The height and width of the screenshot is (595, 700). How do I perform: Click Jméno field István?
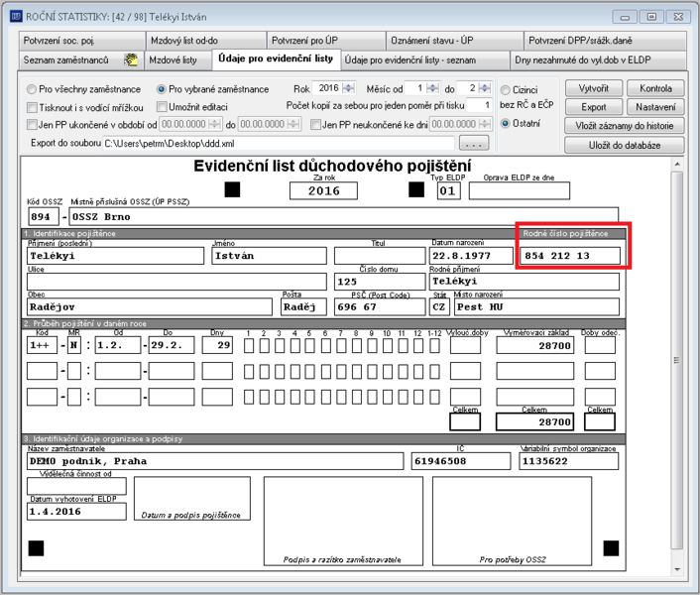coord(270,256)
